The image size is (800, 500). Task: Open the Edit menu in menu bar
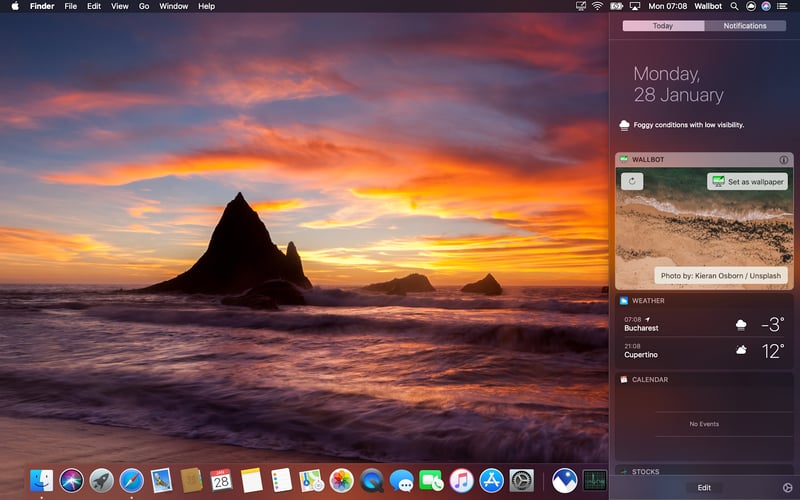tap(94, 6)
